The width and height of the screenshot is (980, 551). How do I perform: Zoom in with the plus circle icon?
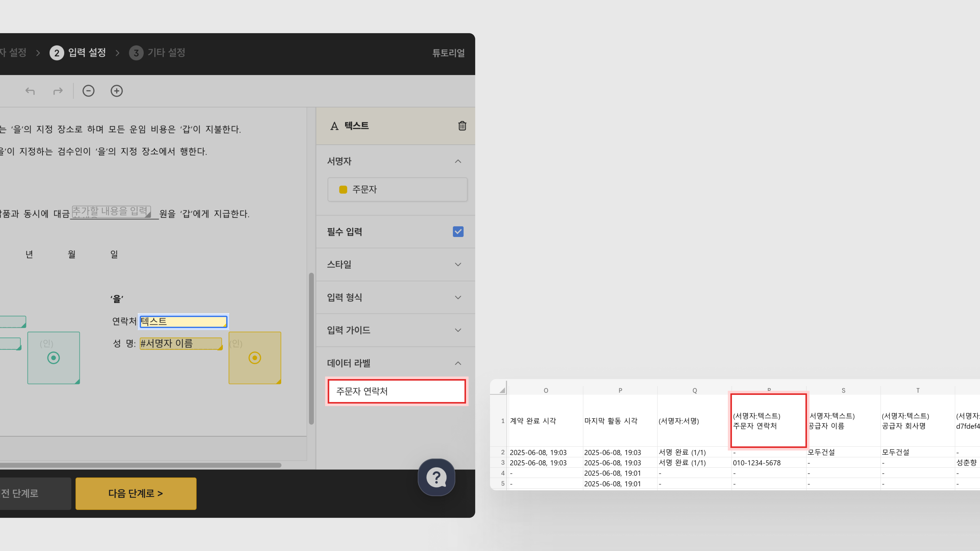click(116, 91)
